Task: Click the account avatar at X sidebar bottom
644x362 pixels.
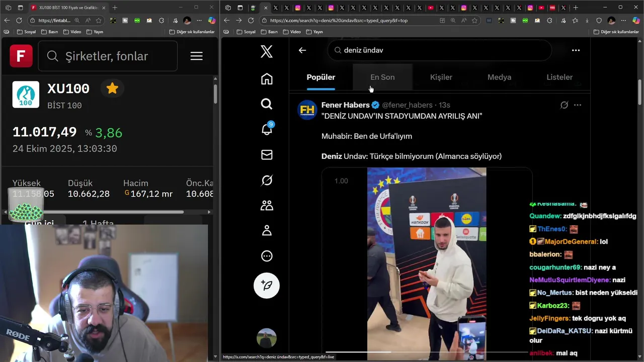Action: (x=267, y=338)
